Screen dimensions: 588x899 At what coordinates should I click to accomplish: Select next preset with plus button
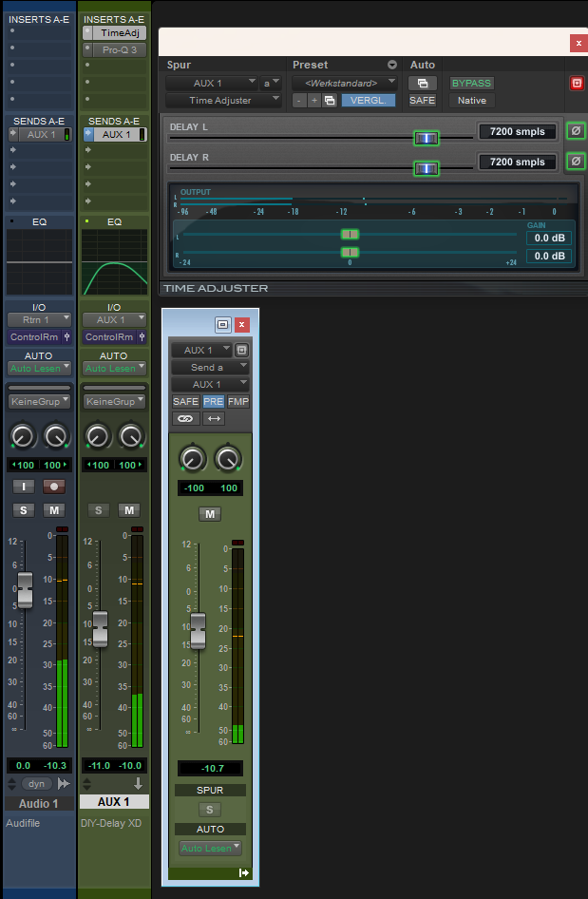314,101
